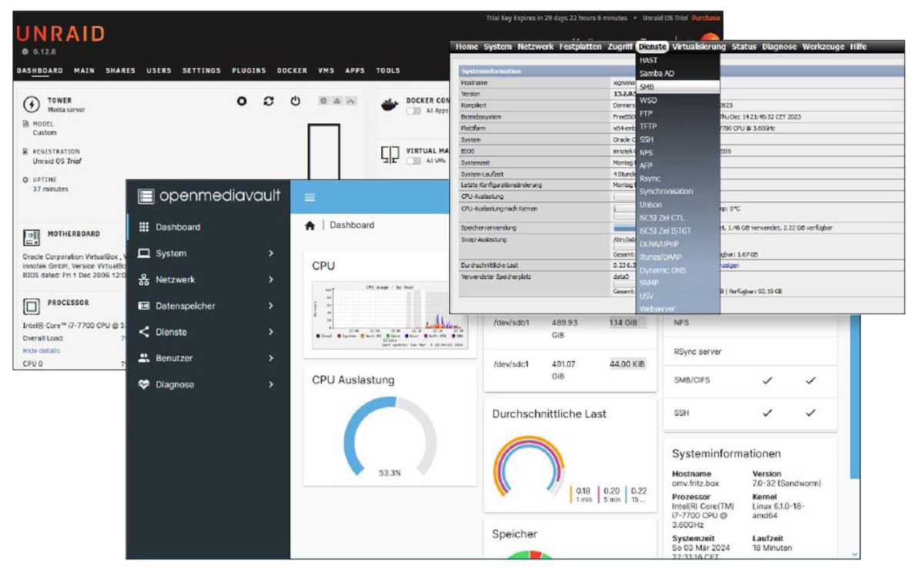This screenshot has height=577, width=924.
Task: Click the Speicherverwendung progress bar in XigmaNAS
Action: (x=624, y=228)
